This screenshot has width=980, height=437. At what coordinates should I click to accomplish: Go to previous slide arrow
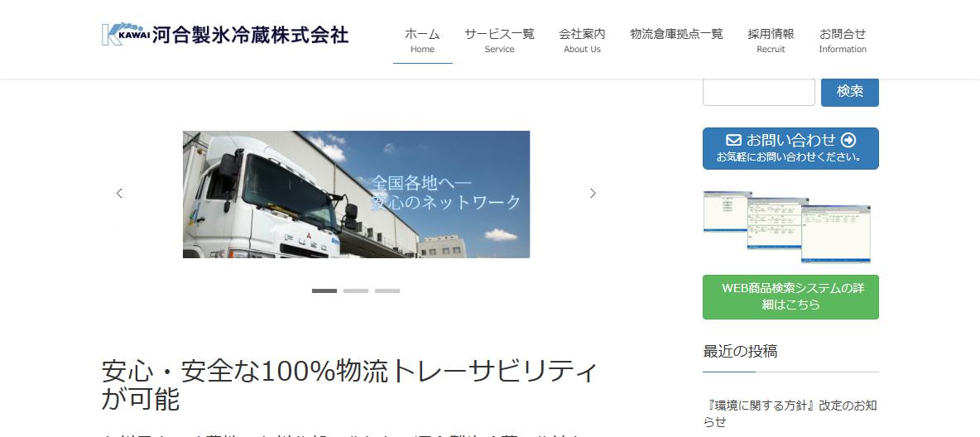pyautogui.click(x=119, y=194)
